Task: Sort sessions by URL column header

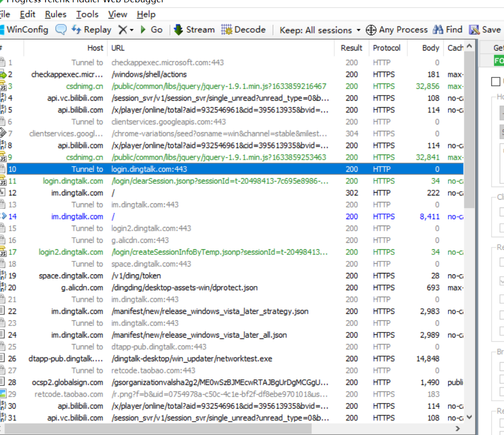Action: click(221, 48)
